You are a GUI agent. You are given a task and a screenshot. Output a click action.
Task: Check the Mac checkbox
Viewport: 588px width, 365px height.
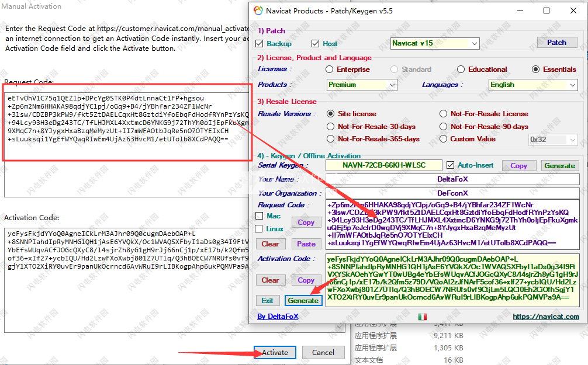259,216
